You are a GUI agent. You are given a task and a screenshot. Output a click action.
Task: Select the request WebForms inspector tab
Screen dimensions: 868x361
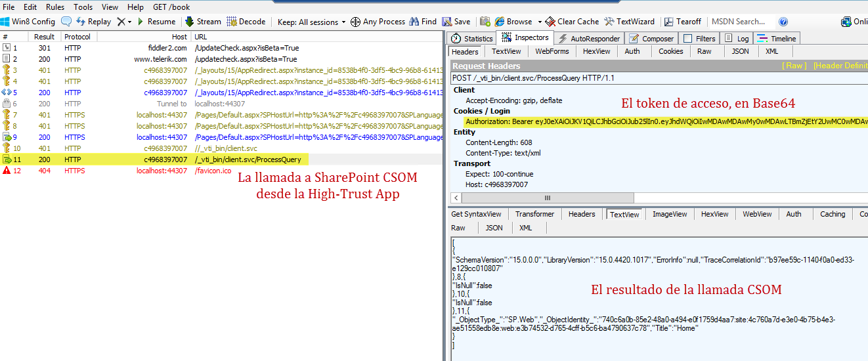(552, 51)
